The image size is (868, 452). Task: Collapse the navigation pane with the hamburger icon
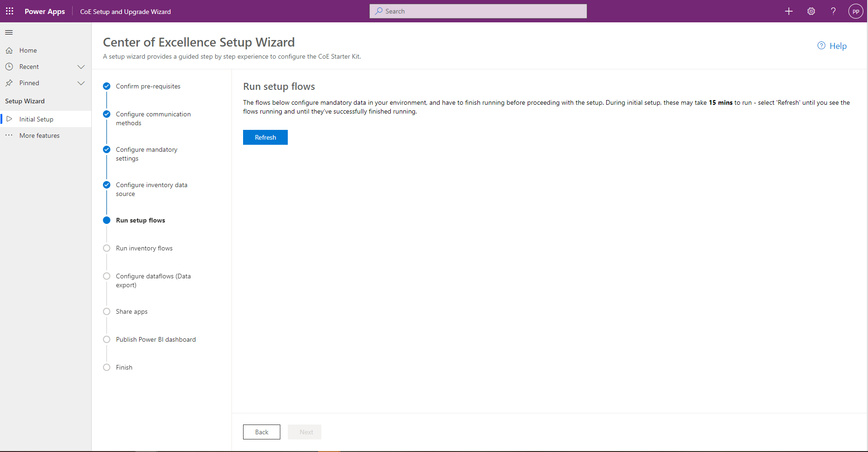pyautogui.click(x=8, y=32)
